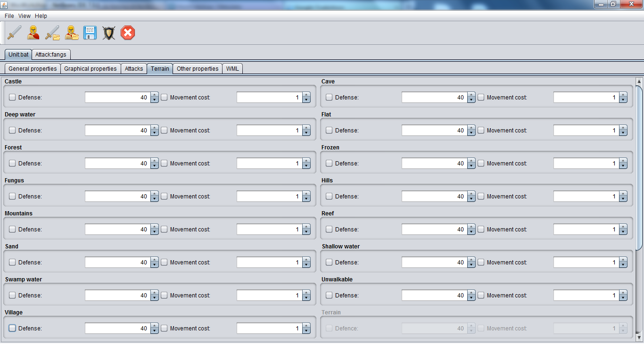Screen dimensions: 644x362
Task: Click the helmeted warrior icon to create a new unit
Action: pos(33,33)
